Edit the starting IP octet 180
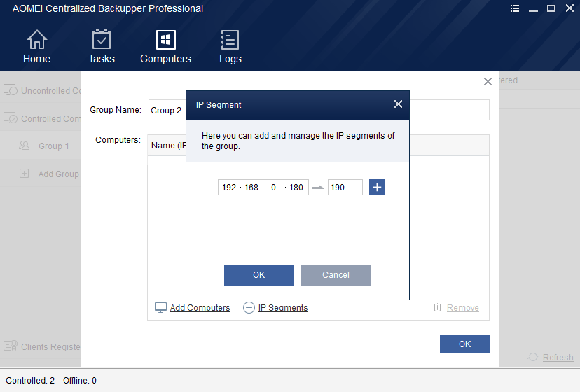Screen dimensions: 580x392 (x=296, y=188)
